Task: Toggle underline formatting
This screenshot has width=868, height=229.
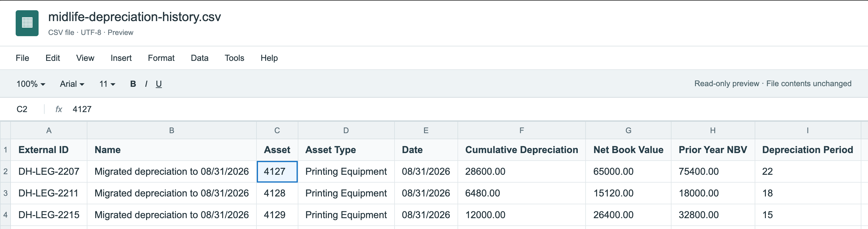Action: tap(159, 84)
